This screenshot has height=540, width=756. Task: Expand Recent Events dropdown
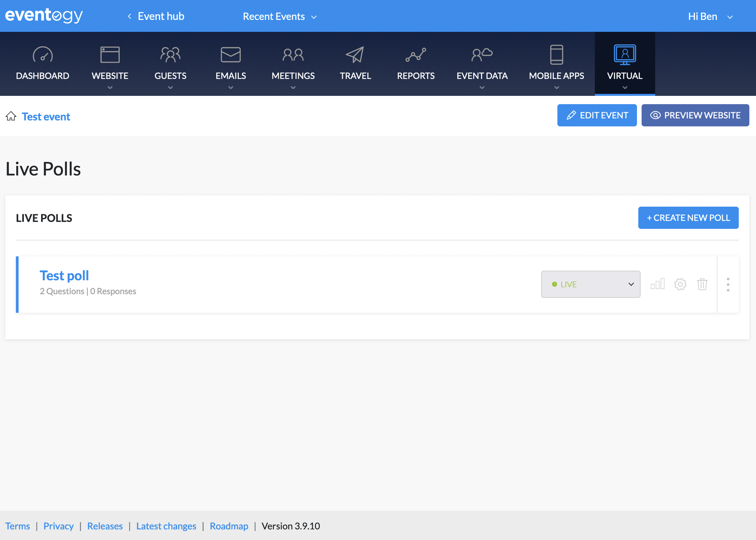click(280, 16)
